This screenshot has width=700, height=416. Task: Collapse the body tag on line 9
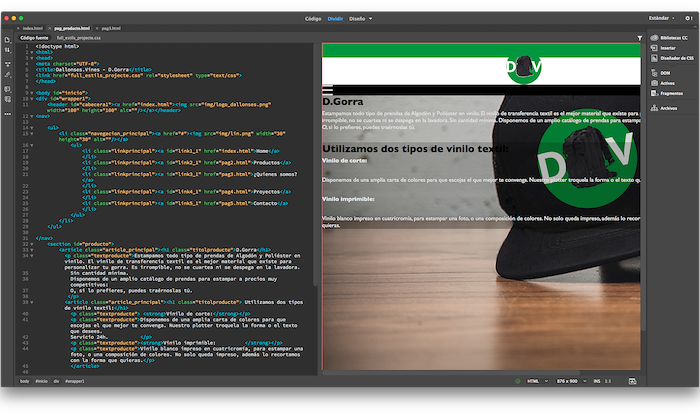pos(32,93)
